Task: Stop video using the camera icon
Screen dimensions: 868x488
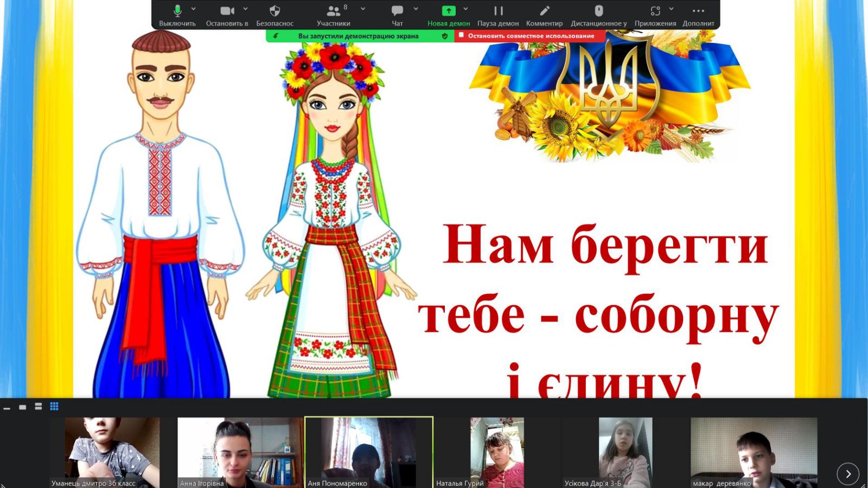Action: [227, 15]
